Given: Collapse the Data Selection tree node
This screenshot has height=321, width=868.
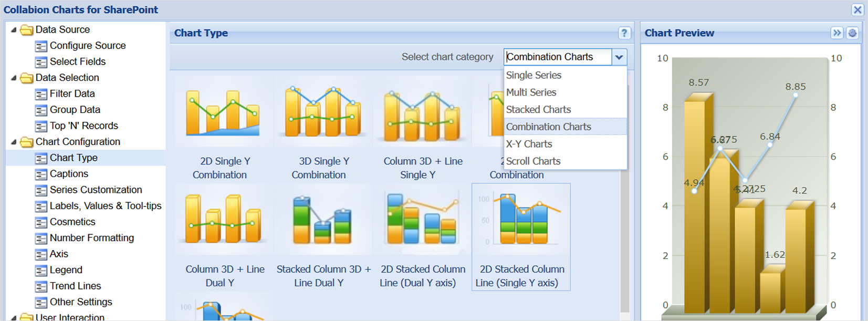Looking at the screenshot, I should click(14, 78).
